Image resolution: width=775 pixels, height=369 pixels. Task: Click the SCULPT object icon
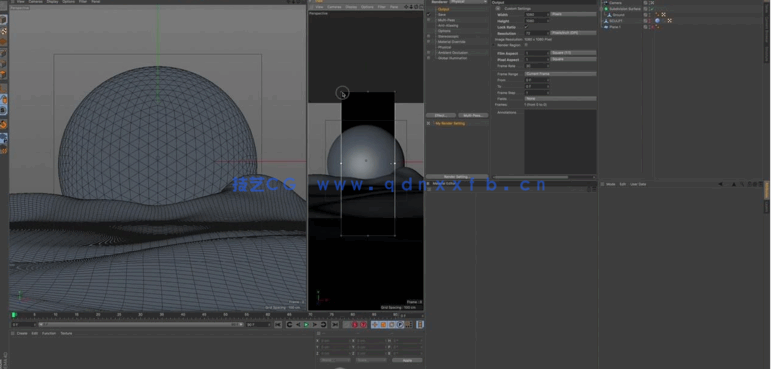(606, 21)
